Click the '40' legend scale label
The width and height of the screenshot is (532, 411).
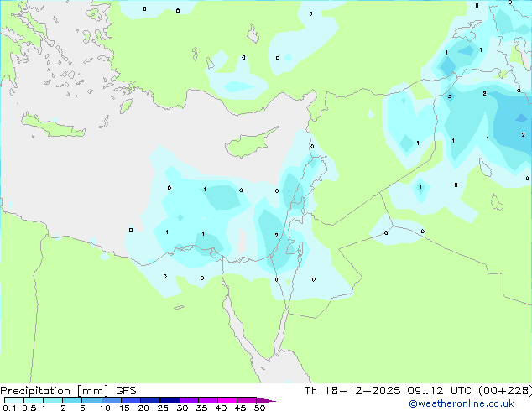(x=221, y=408)
